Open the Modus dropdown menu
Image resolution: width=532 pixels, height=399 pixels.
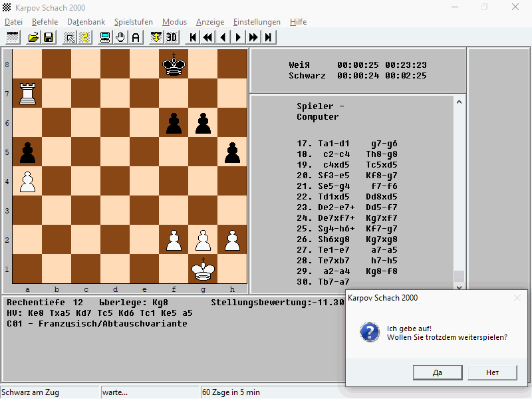(x=174, y=22)
